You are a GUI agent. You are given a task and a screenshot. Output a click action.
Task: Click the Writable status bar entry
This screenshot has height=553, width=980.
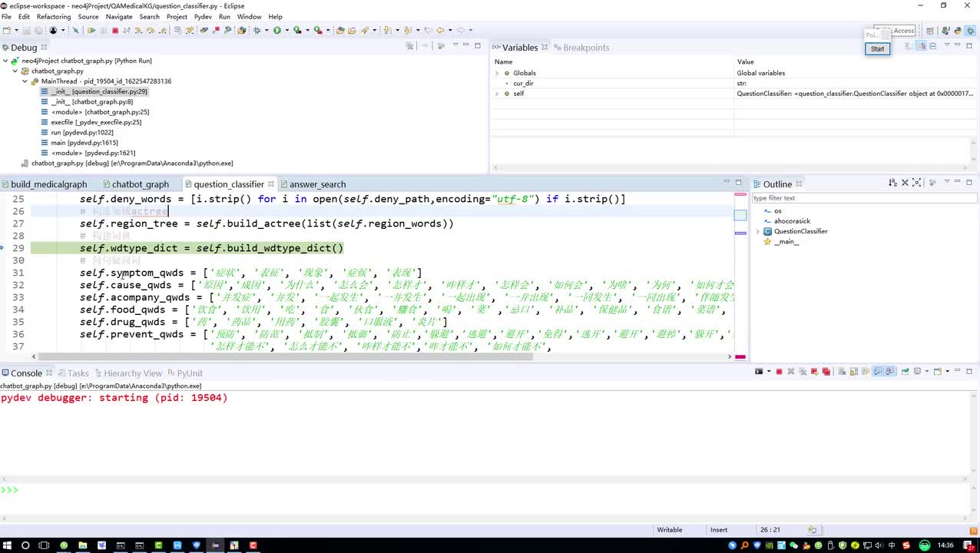pyautogui.click(x=669, y=530)
